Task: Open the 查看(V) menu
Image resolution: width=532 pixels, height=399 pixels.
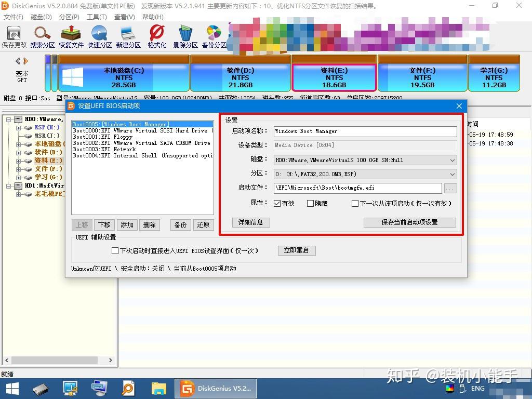Action: tap(123, 17)
